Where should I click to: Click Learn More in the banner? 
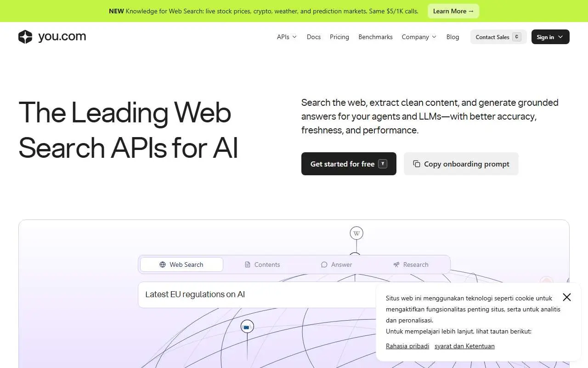(453, 11)
